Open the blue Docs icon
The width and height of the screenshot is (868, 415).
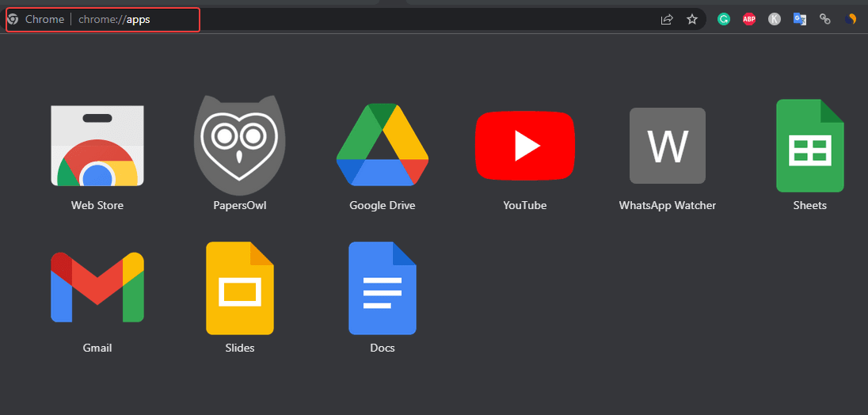pos(383,288)
